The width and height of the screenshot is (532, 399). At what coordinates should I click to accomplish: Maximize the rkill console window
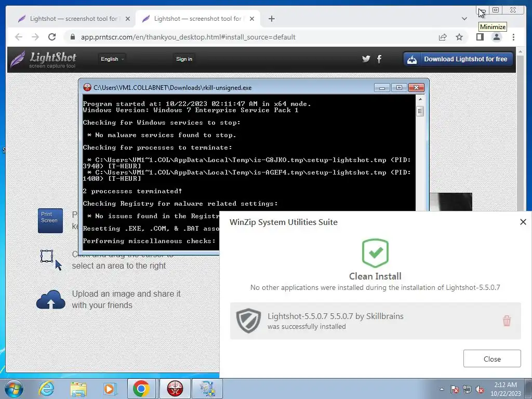399,88
